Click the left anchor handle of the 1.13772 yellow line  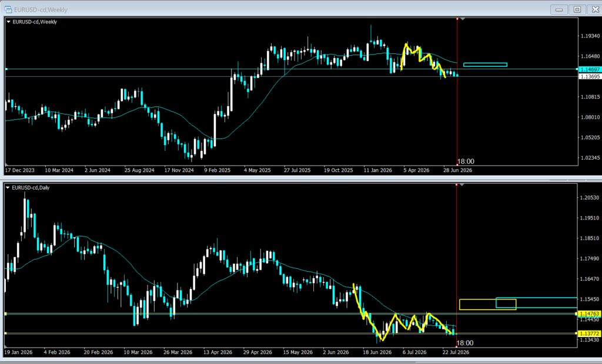5,333
